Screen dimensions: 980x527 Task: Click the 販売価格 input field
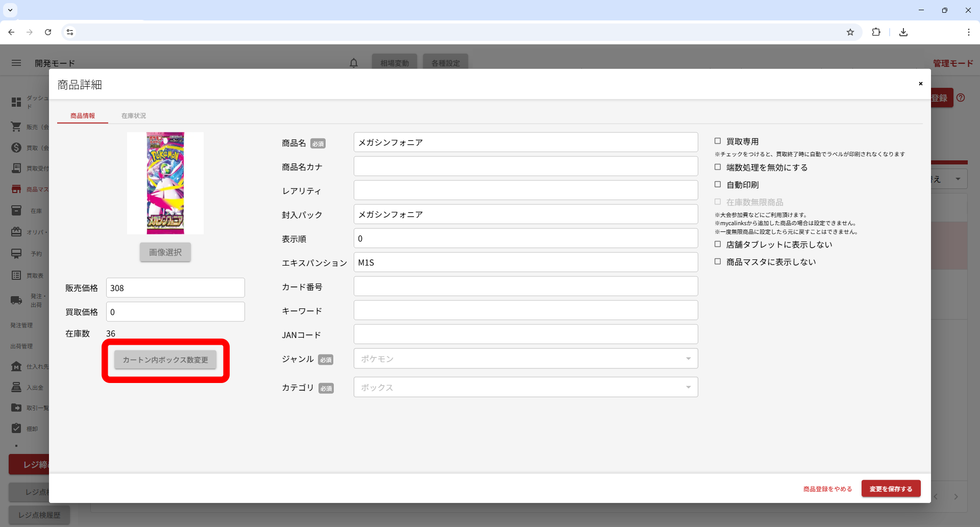[175, 288]
